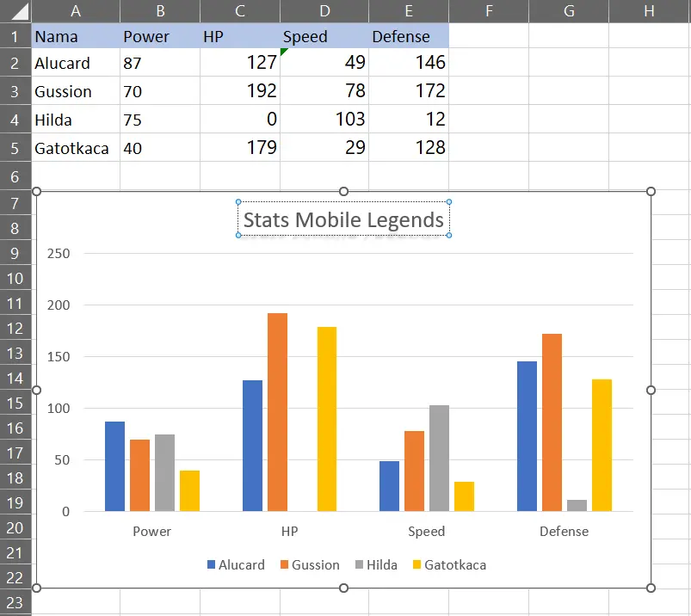691x616 pixels.
Task: Click the chart title 'Stats Mobile Legends'
Action: 343,219
